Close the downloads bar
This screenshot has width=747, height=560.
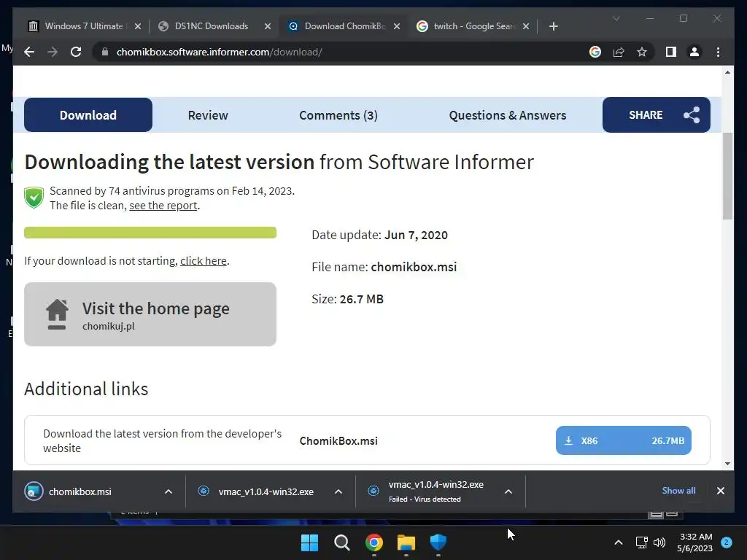coord(720,491)
